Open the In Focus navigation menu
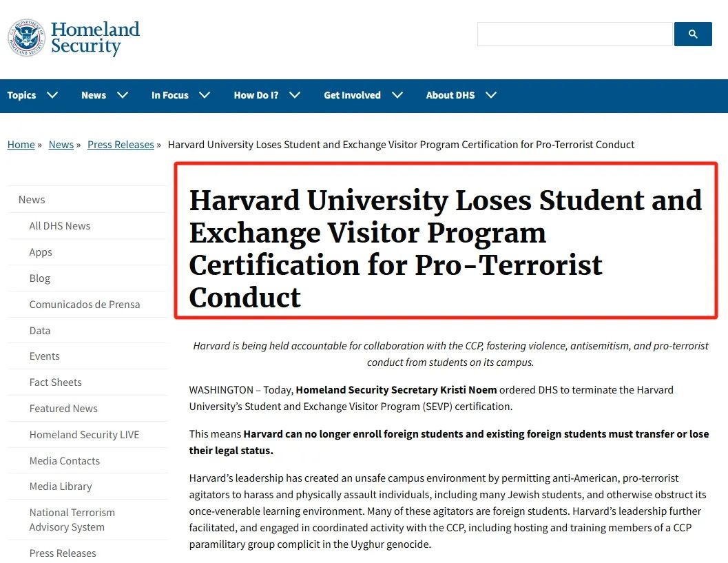This screenshot has width=728, height=563. pos(170,95)
